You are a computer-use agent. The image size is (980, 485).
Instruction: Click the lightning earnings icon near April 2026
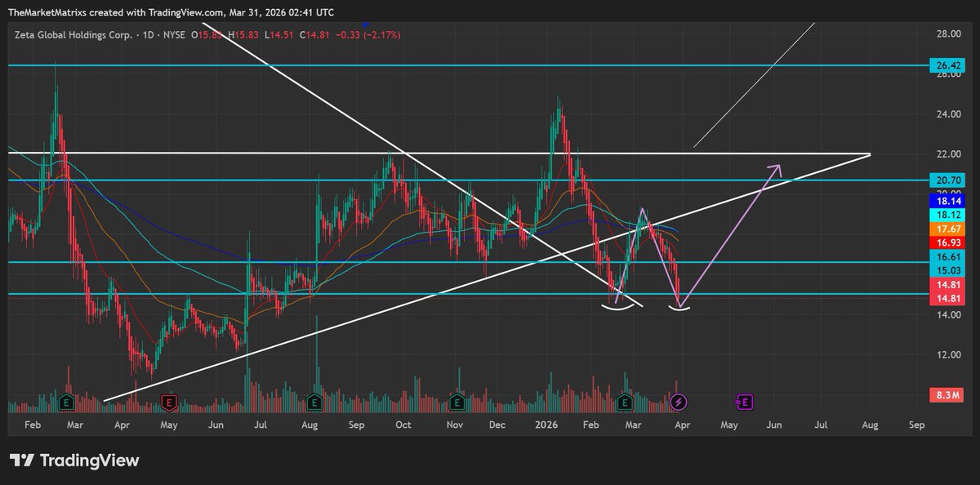pyautogui.click(x=679, y=401)
